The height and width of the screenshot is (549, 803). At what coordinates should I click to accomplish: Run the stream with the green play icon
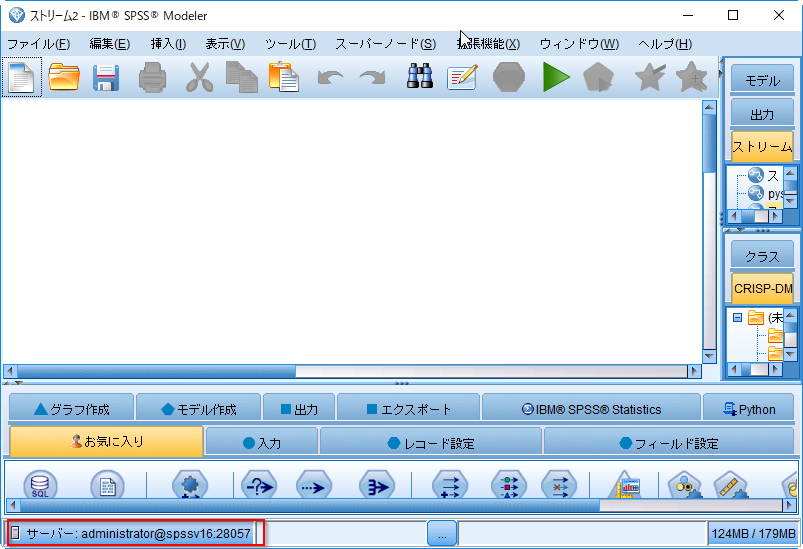556,77
